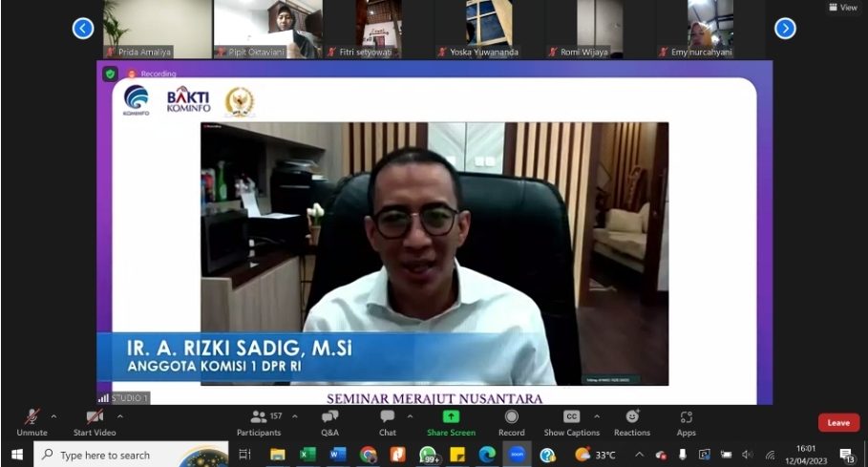Image resolution: width=868 pixels, height=467 pixels.
Task: Click the green encryption shield icon
Action: click(110, 74)
